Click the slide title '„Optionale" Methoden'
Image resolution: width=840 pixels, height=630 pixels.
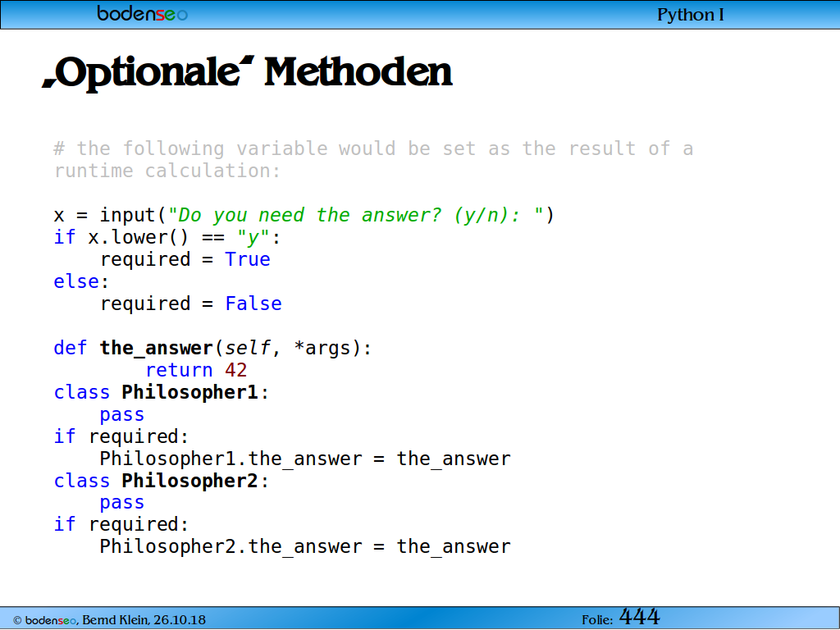(248, 72)
